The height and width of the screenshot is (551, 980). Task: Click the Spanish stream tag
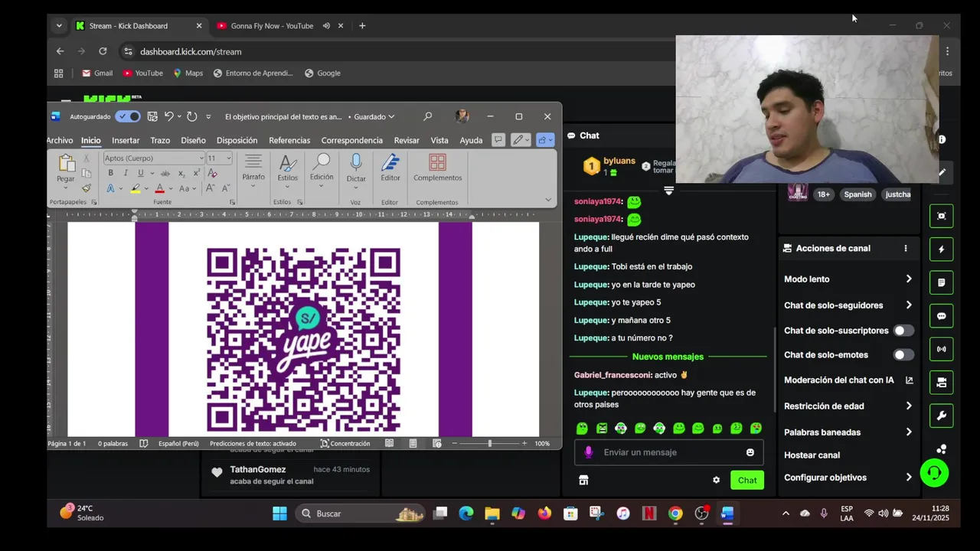857,194
